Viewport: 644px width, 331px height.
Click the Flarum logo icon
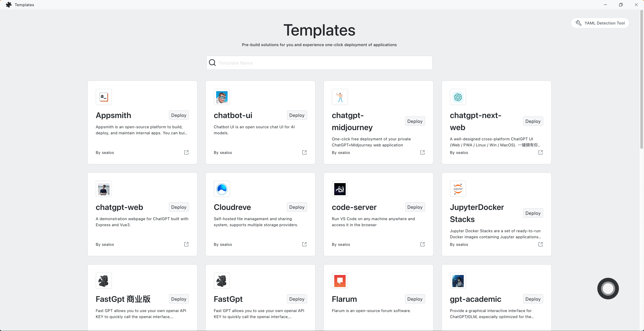coord(340,281)
